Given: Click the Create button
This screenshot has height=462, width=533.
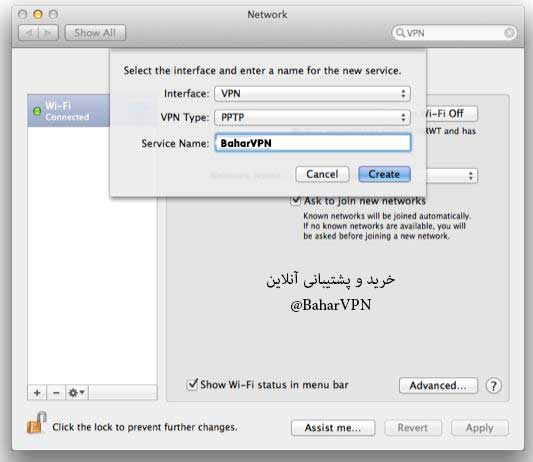Looking at the screenshot, I should pyautogui.click(x=384, y=174).
